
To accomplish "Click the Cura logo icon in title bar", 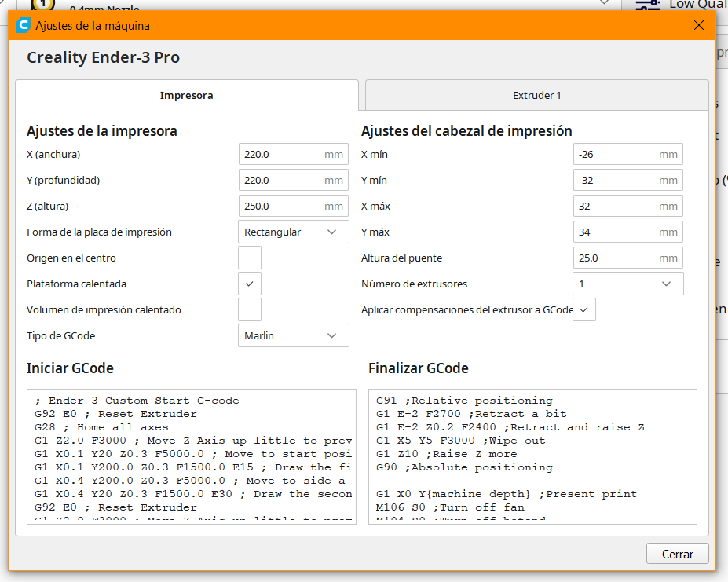I will point(24,25).
